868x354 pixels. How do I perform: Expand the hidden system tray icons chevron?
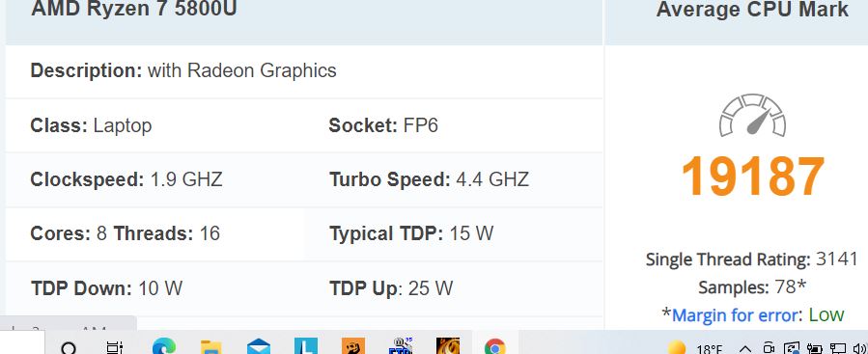click(745, 349)
